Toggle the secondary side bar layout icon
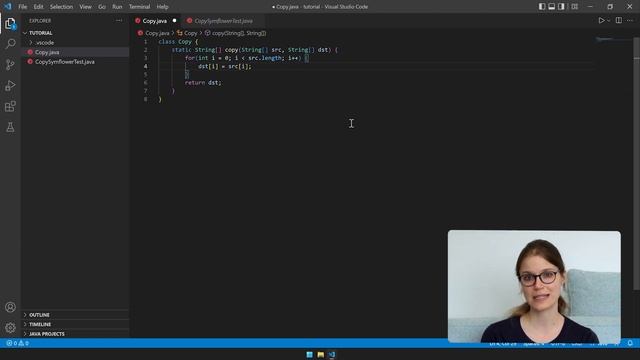The width and height of the screenshot is (640, 360). 561,7
